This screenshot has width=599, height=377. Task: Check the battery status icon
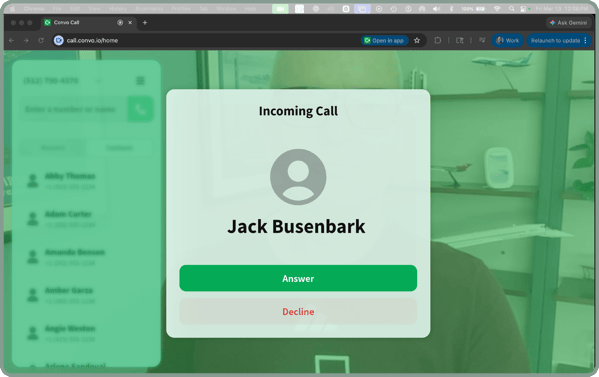(x=480, y=8)
